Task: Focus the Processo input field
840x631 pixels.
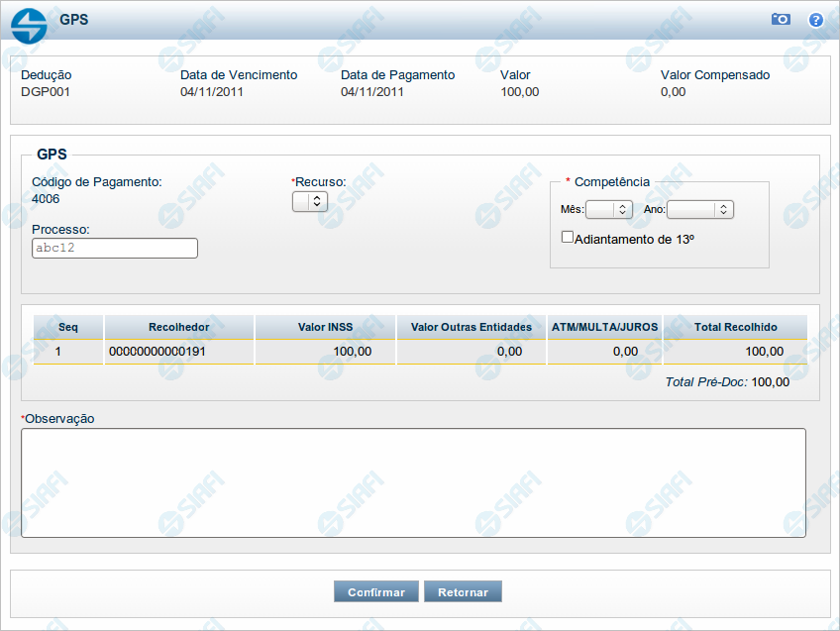Action: click(x=115, y=249)
